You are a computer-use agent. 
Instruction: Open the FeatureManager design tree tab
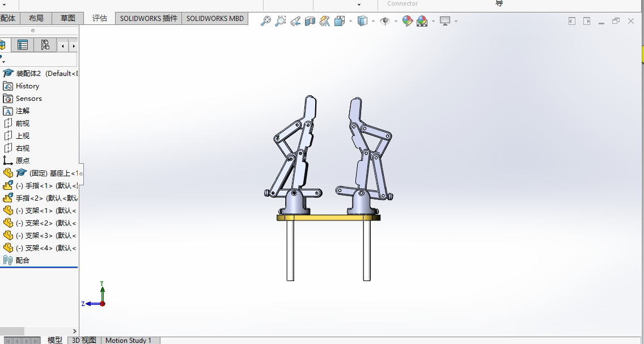[4, 45]
